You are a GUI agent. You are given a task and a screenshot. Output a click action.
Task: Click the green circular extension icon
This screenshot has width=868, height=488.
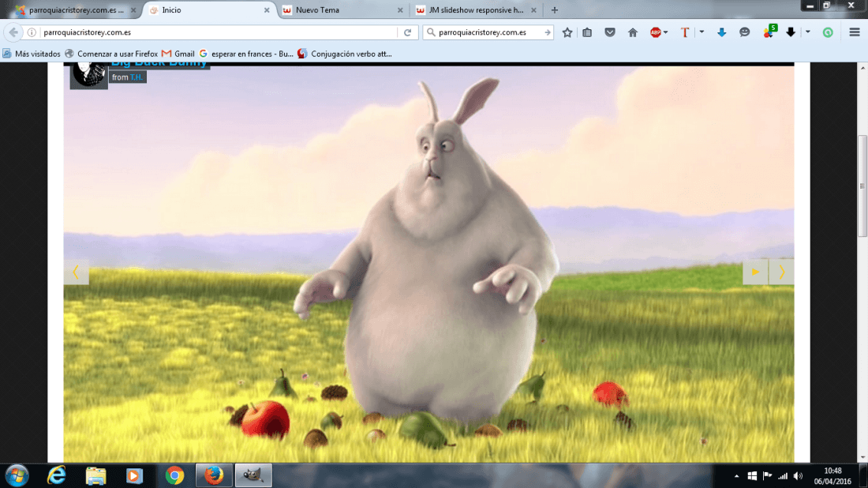[828, 32]
